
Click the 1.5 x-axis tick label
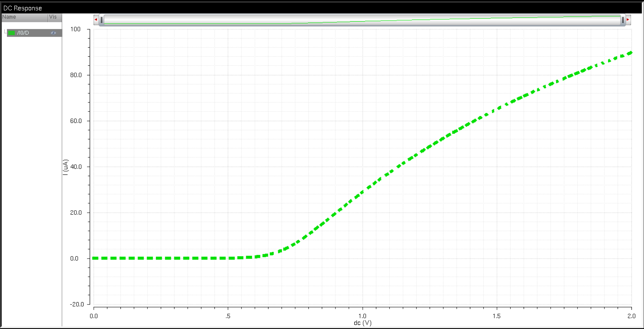(x=497, y=316)
